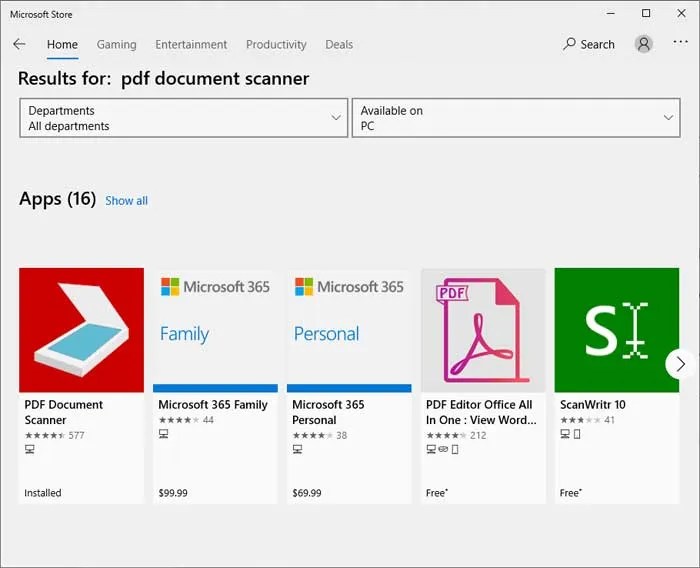Click the mobile device icon under ScanWritr 10
This screenshot has height=568, width=700.
click(x=577, y=434)
